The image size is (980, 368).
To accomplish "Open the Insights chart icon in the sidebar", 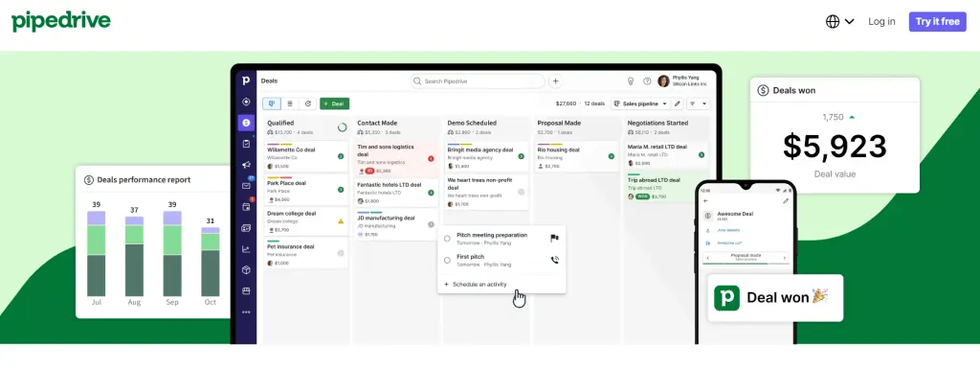I will (246, 249).
